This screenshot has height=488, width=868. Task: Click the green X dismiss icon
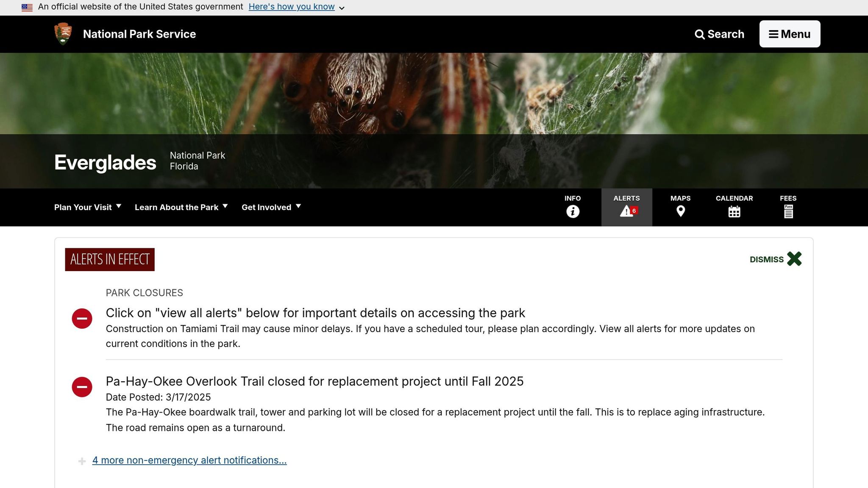[794, 259]
